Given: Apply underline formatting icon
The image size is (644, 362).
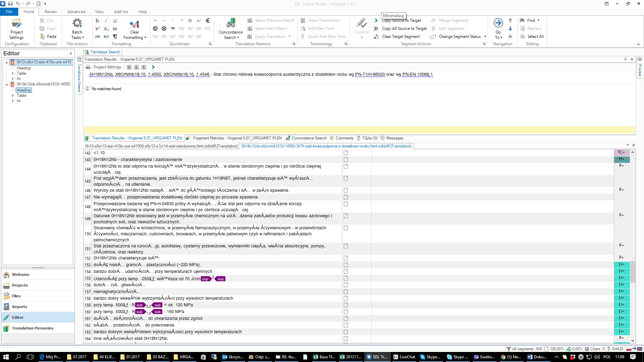Looking at the screenshot, I should 115,20.
